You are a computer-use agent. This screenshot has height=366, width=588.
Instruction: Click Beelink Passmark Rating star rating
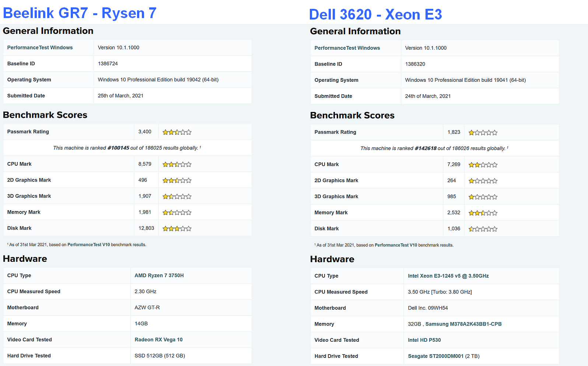tap(177, 132)
